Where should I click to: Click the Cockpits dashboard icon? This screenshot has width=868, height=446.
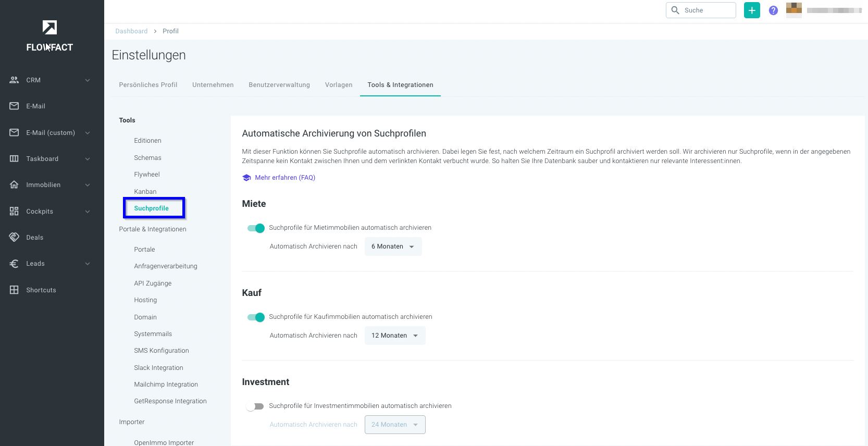click(x=14, y=212)
